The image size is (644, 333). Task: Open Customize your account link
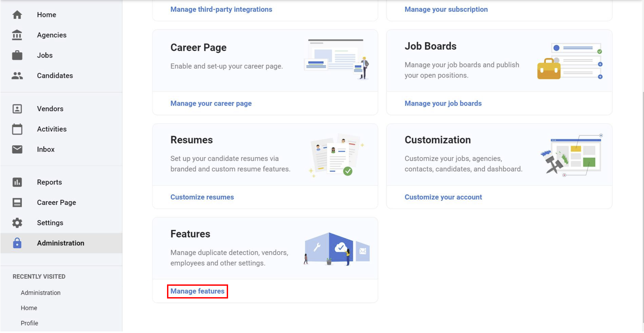click(443, 197)
